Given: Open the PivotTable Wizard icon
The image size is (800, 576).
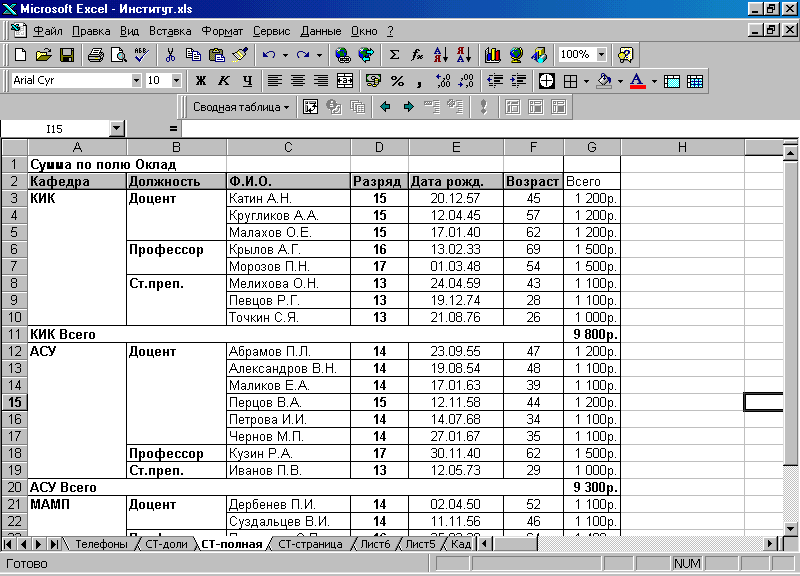Looking at the screenshot, I should (310, 107).
